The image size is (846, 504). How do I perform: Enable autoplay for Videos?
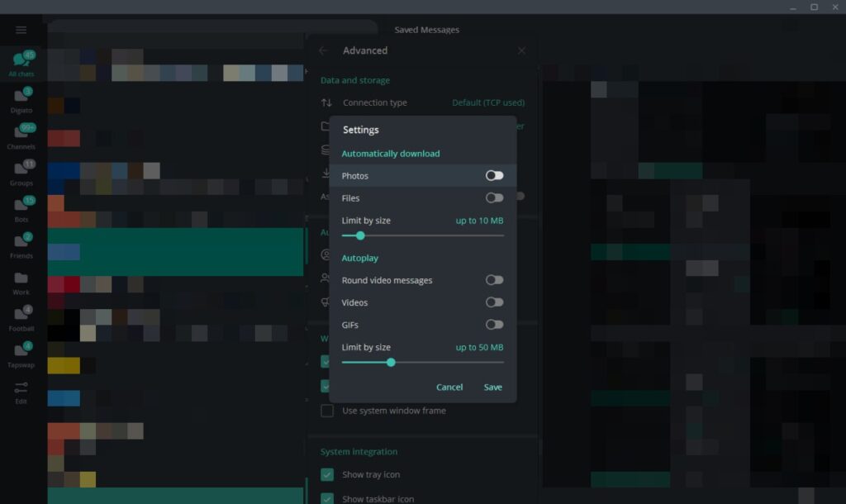point(494,302)
